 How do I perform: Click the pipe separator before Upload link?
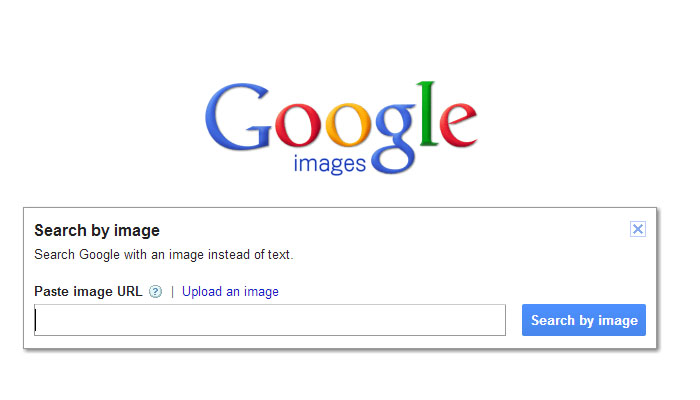(172, 292)
